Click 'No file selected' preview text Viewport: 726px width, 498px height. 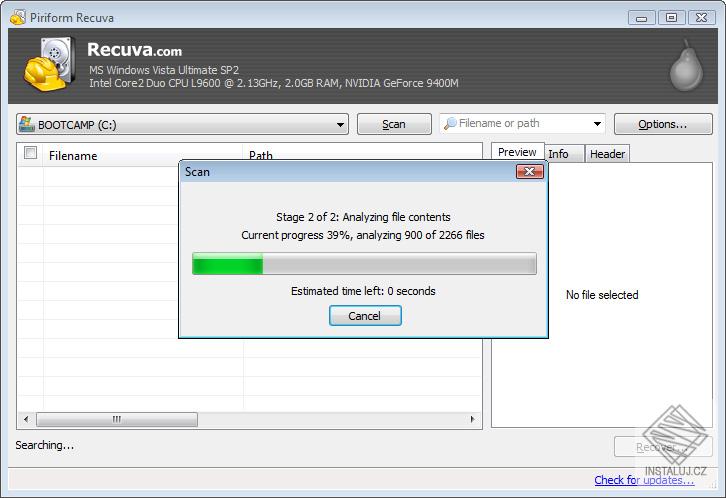click(602, 295)
